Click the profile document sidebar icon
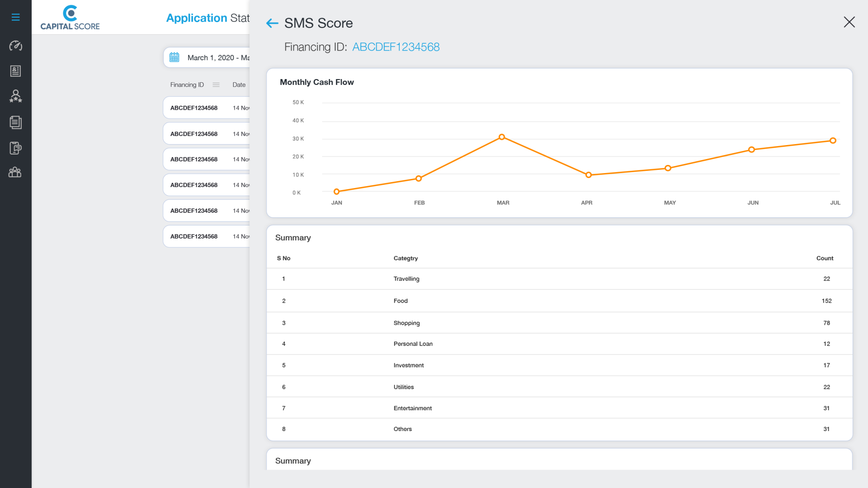 click(15, 71)
